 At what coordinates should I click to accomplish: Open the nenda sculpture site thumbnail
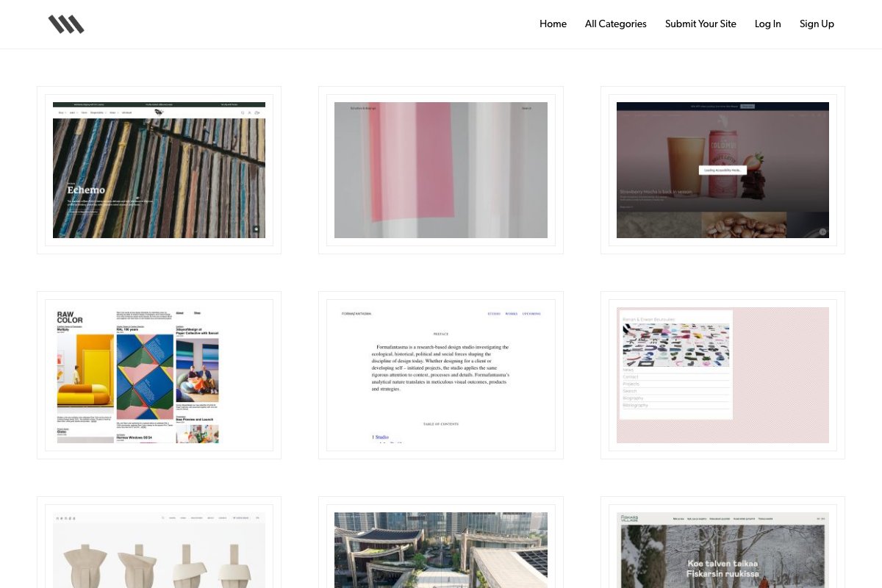pos(159,550)
